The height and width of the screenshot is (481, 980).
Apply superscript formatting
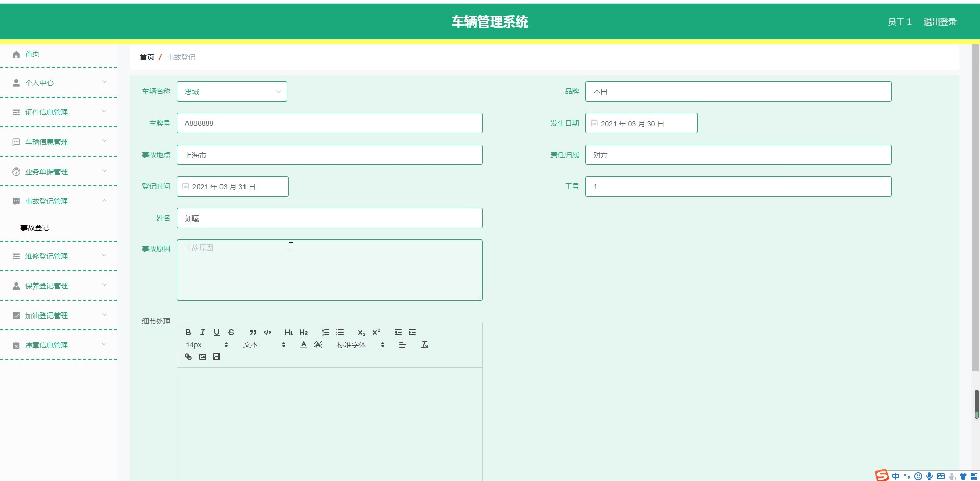point(376,332)
